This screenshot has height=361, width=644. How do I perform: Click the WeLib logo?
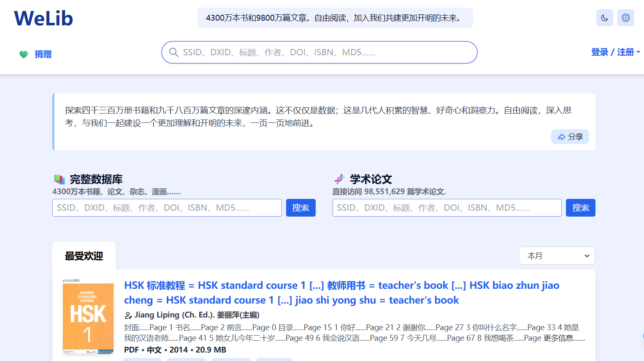click(43, 18)
